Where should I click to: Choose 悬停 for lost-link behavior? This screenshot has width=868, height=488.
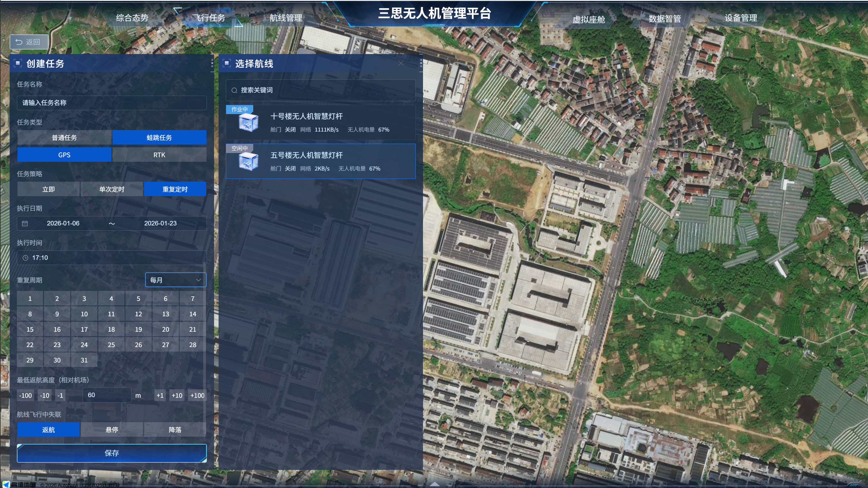click(x=112, y=430)
